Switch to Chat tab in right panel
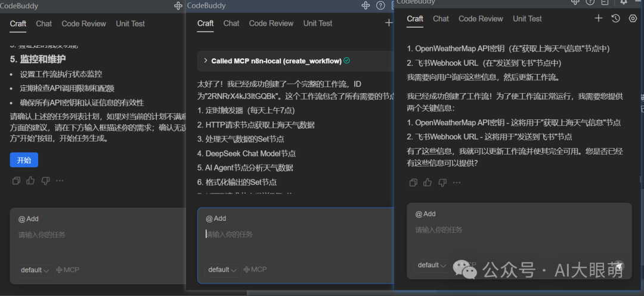The width and height of the screenshot is (644, 296). [441, 19]
